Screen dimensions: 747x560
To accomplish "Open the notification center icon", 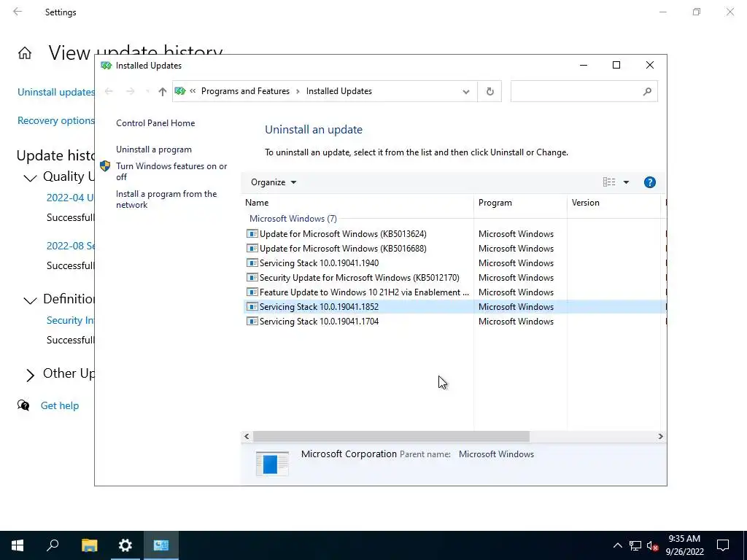I will [723, 545].
